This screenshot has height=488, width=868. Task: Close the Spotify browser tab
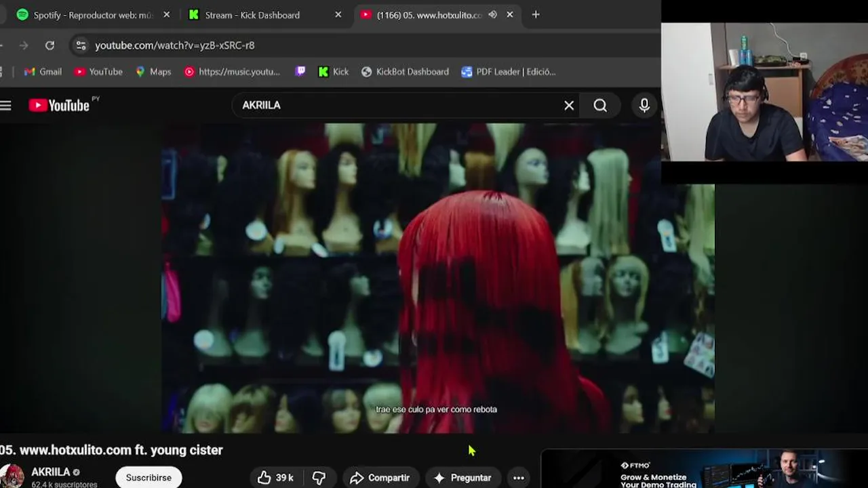[167, 15]
